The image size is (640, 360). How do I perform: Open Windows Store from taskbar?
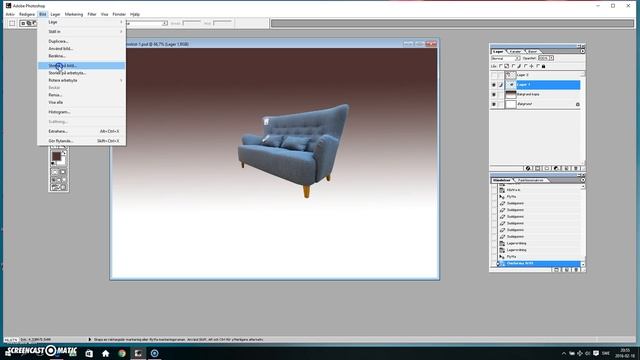pos(89,353)
